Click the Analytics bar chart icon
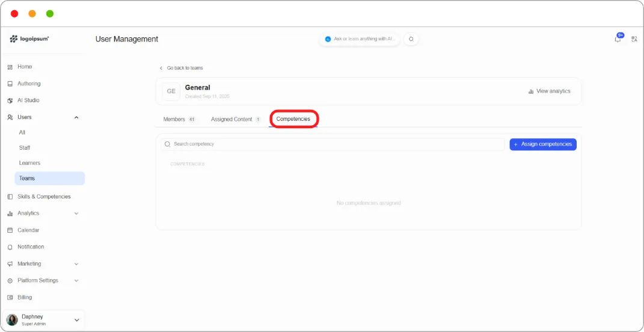The width and height of the screenshot is (644, 332). pyautogui.click(x=10, y=214)
